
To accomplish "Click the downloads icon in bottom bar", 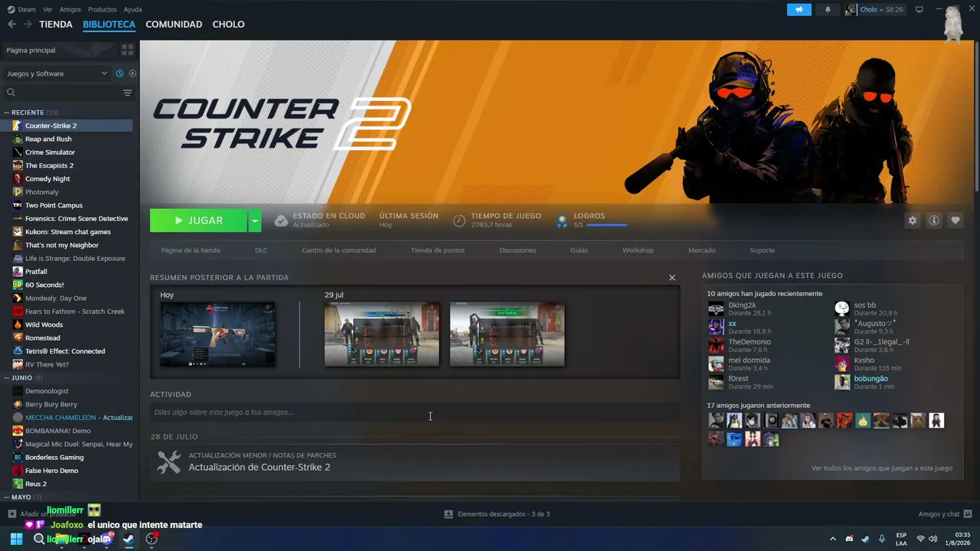I will (x=449, y=514).
